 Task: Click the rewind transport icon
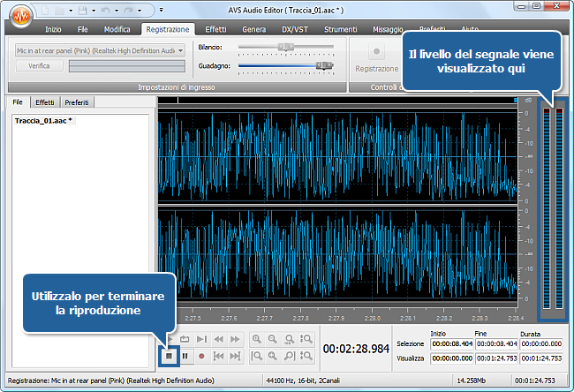click(218, 339)
